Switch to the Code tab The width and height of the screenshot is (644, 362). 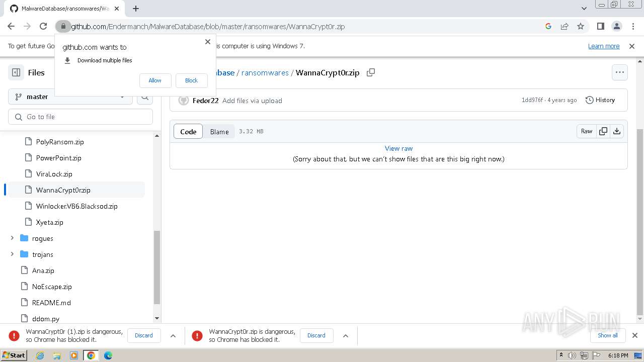188,132
